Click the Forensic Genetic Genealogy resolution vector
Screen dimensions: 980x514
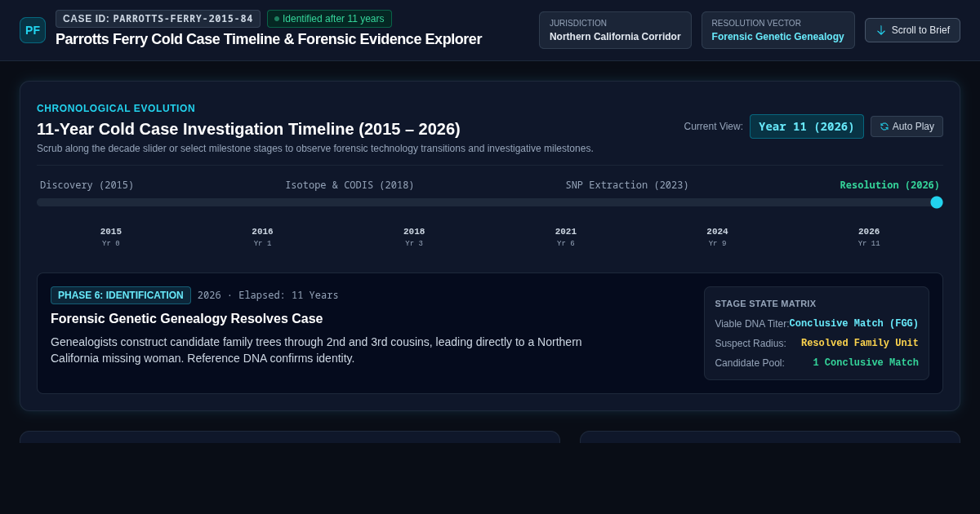coord(777,30)
